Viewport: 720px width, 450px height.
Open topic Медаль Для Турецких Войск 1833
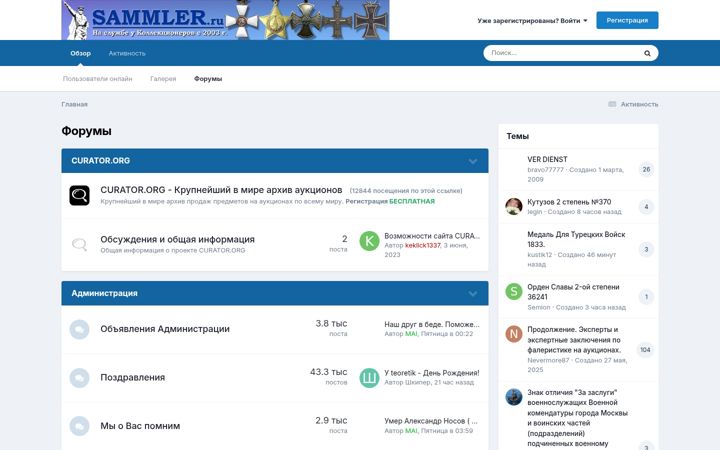coord(576,239)
